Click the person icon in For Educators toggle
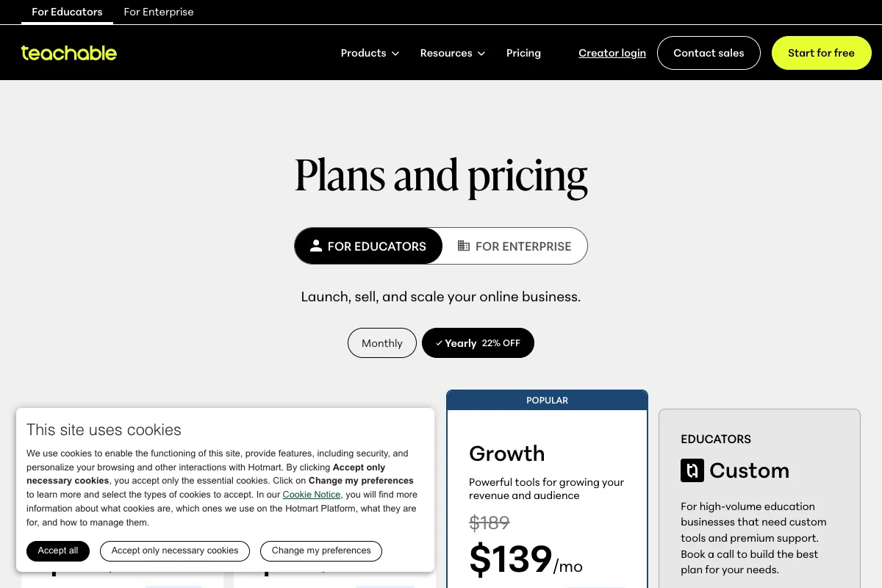This screenshot has height=588, width=882. (316, 245)
